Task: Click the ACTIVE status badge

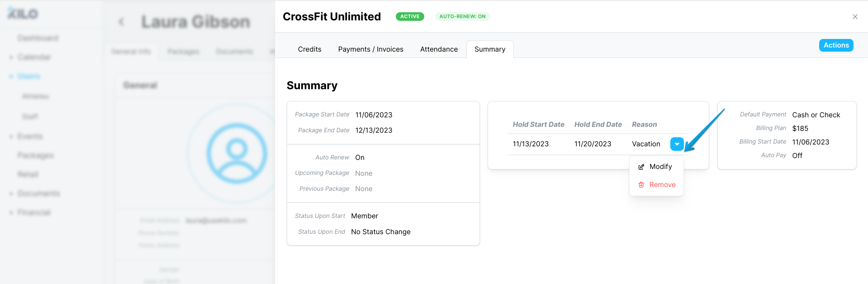Action: (x=410, y=16)
